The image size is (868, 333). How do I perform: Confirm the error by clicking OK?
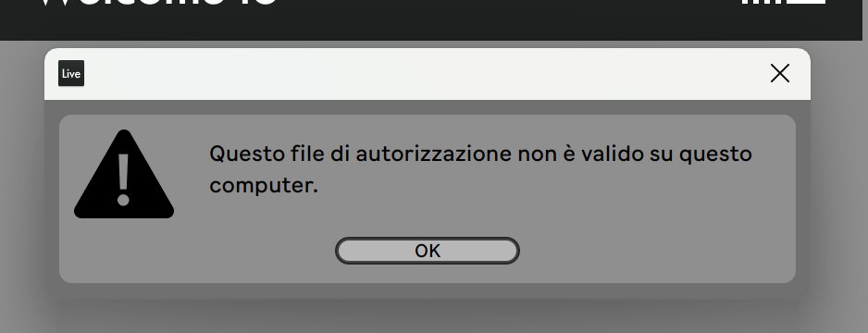click(x=428, y=251)
